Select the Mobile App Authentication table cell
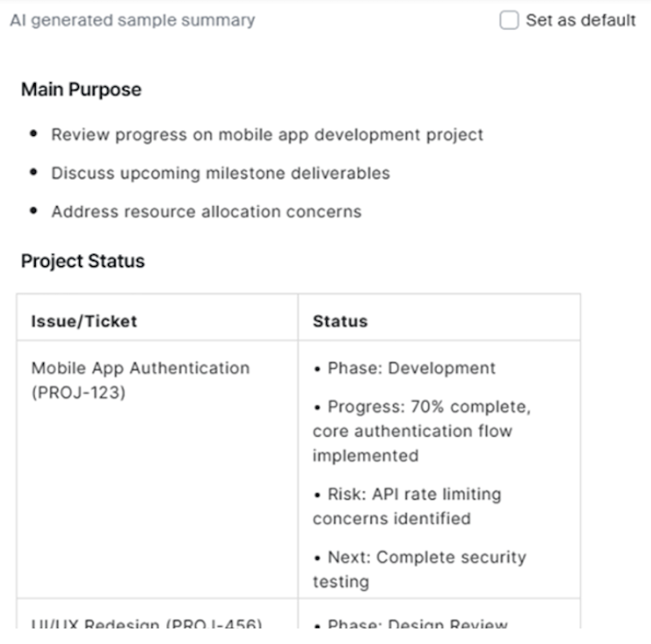The image size is (651, 644). point(140,380)
